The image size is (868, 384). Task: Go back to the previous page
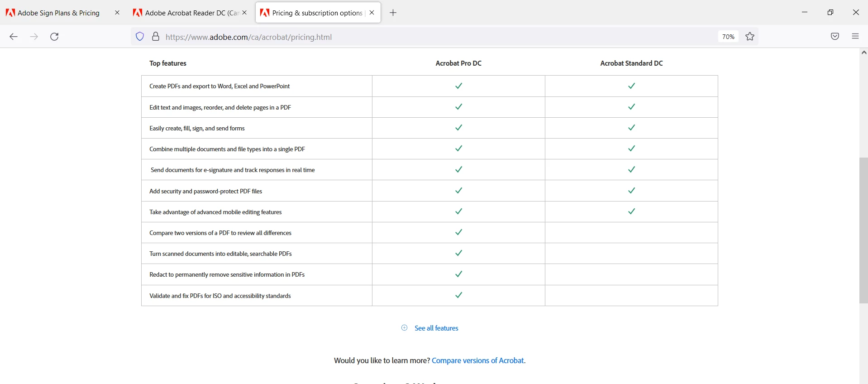14,37
